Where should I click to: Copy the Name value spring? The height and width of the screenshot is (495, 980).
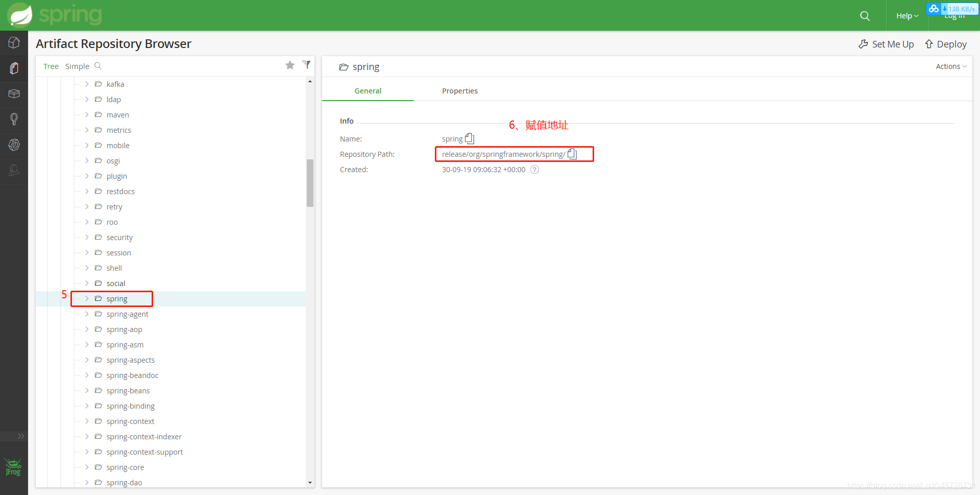click(x=470, y=138)
